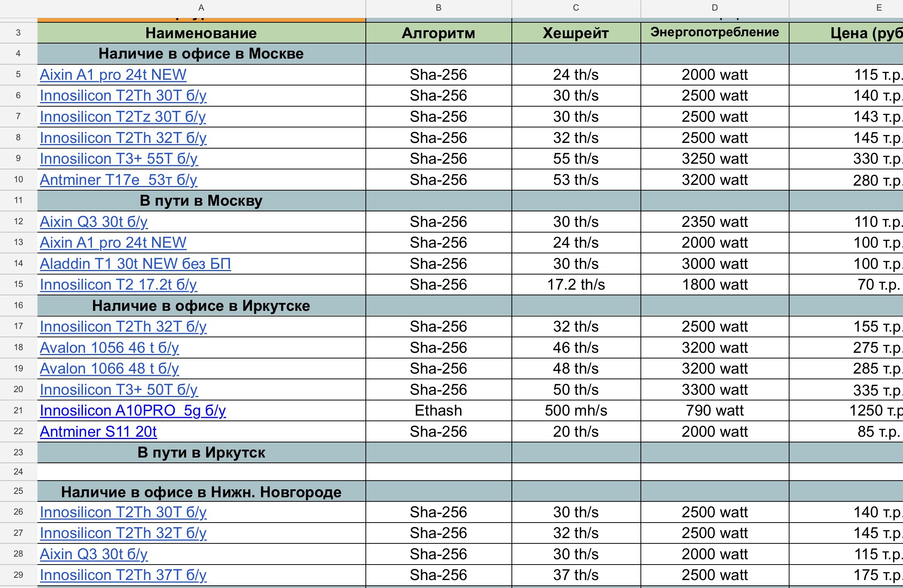This screenshot has width=903, height=588.
Task: Select the 175 т.р. price cell
Action: 846,575
